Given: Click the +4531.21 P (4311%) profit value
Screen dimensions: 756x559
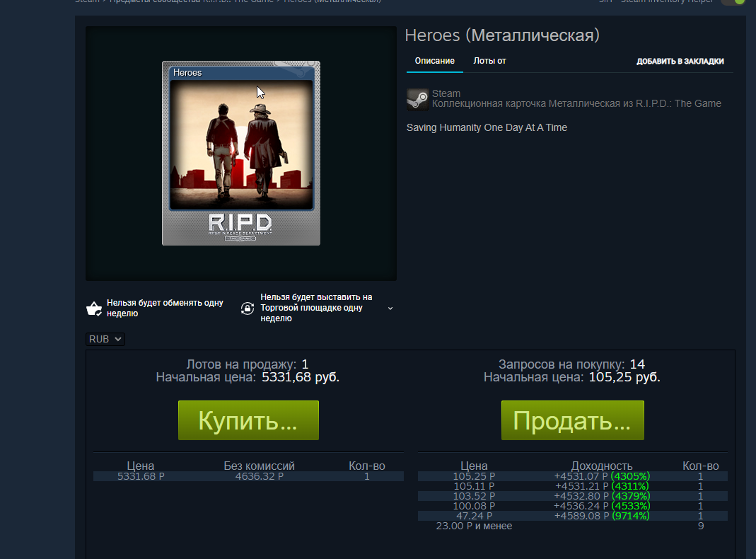Looking at the screenshot, I should (602, 486).
